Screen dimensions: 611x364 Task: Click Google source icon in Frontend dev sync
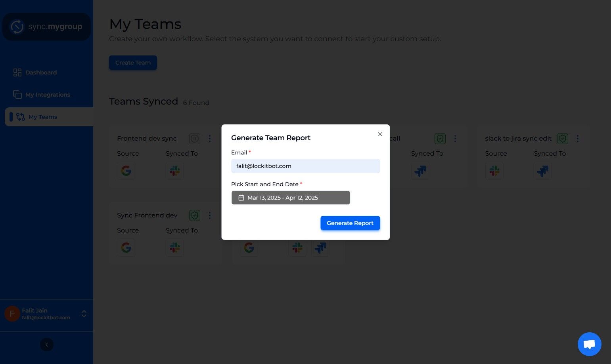pyautogui.click(x=126, y=171)
